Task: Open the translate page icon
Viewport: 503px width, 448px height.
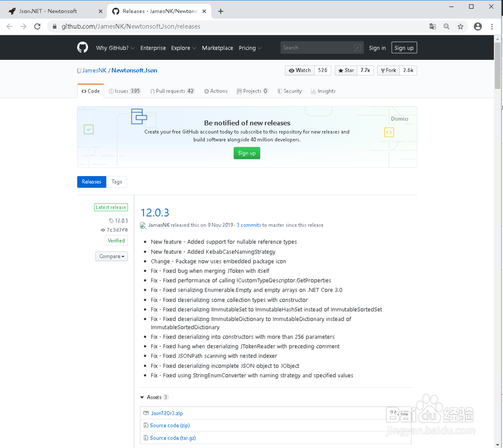Action: pos(433,27)
